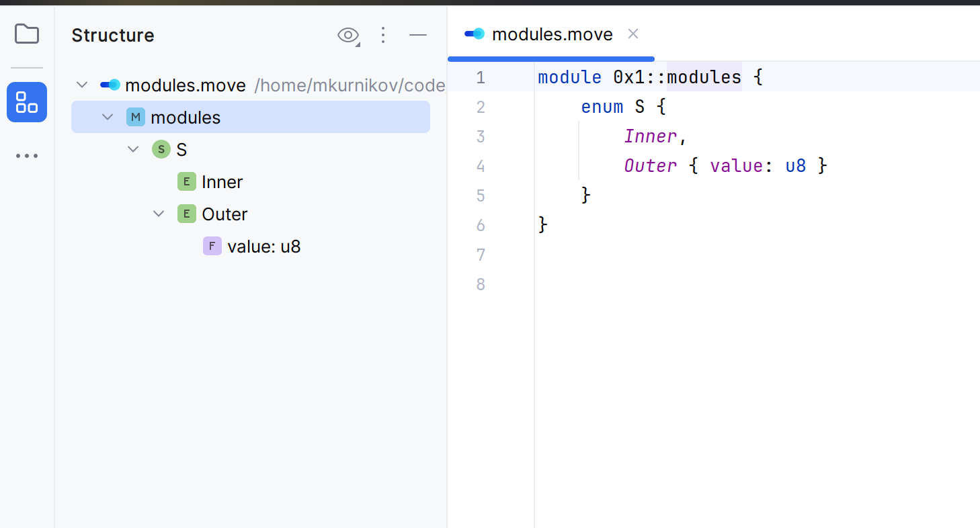This screenshot has width=980, height=528.
Task: Collapse the modules module node
Action: tap(108, 118)
